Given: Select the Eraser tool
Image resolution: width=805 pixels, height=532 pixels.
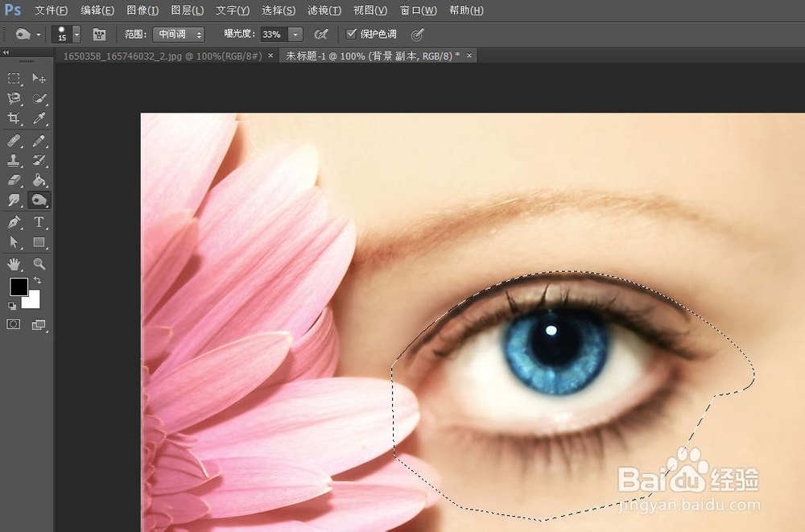Looking at the screenshot, I should pos(13,180).
